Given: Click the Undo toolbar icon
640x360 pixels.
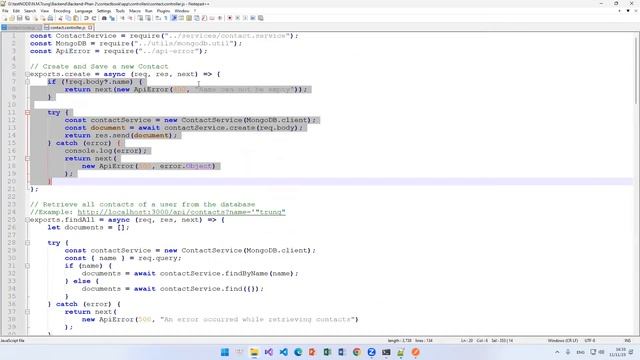Looking at the screenshot, I should [86, 18].
